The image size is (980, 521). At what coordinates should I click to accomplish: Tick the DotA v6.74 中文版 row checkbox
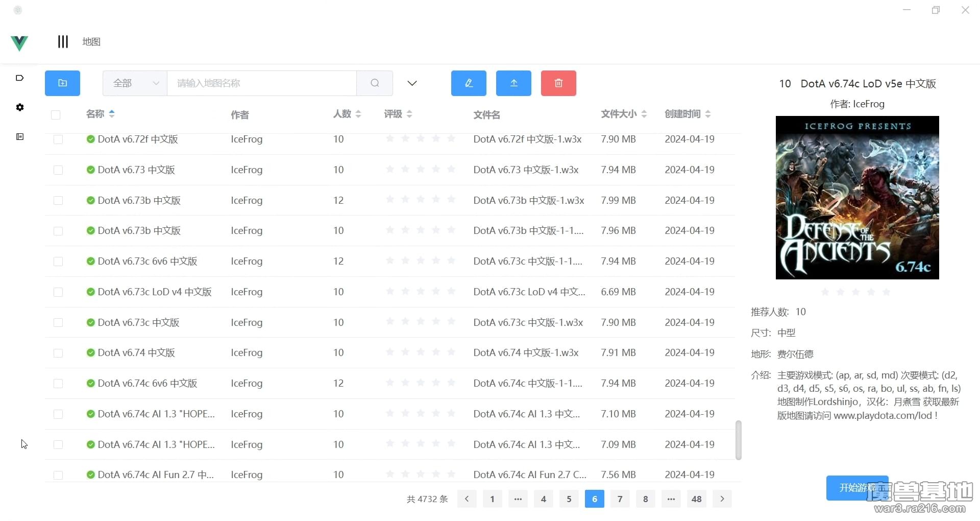(x=58, y=353)
